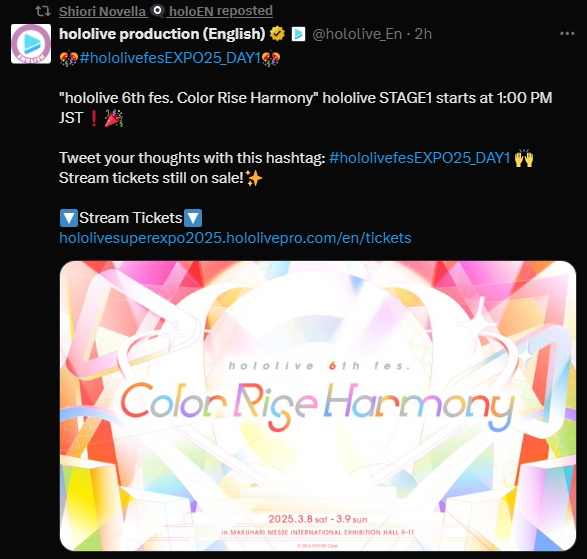The width and height of the screenshot is (587, 559).
Task: Open the hololivesuperexpo2025 tickets link
Action: 235,238
